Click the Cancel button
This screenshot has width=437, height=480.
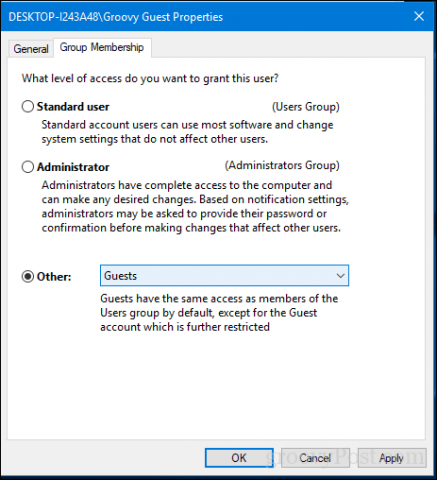click(315, 458)
